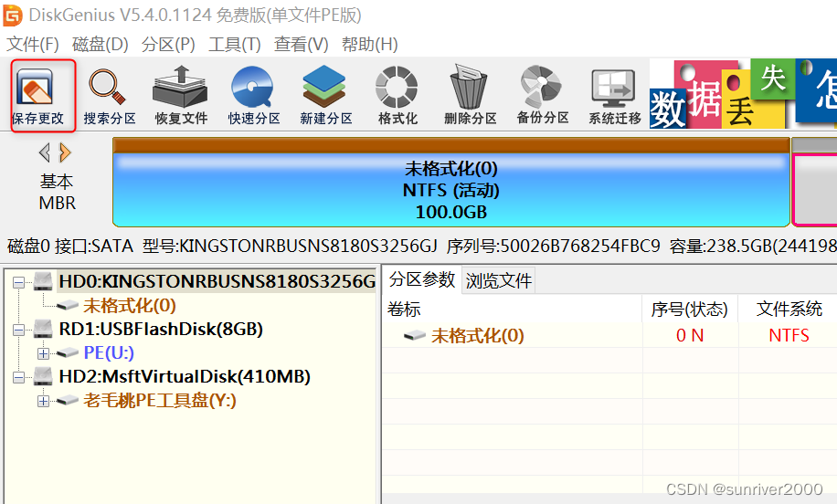Select 未格式化(0) under HD0 in the tree
The height and width of the screenshot is (504, 837).
[130, 306]
